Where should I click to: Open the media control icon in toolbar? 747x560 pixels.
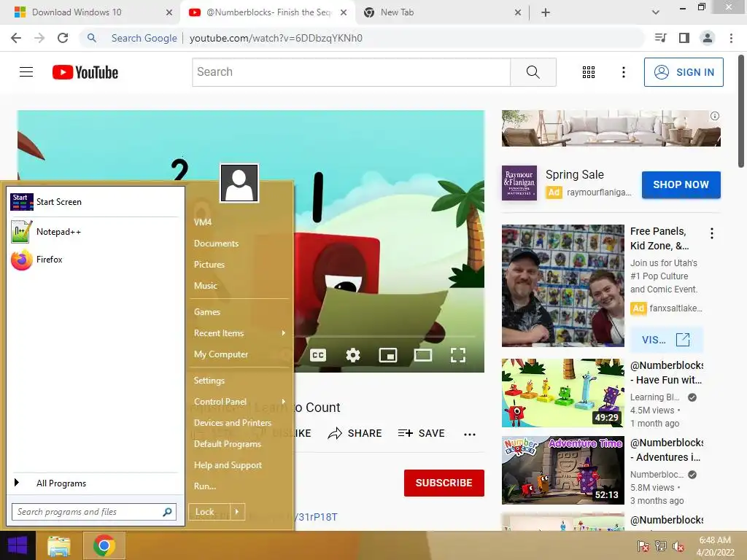pyautogui.click(x=661, y=38)
